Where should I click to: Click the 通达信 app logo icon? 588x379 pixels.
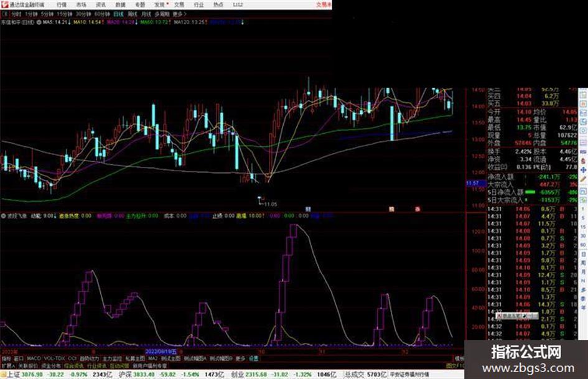[4, 4]
